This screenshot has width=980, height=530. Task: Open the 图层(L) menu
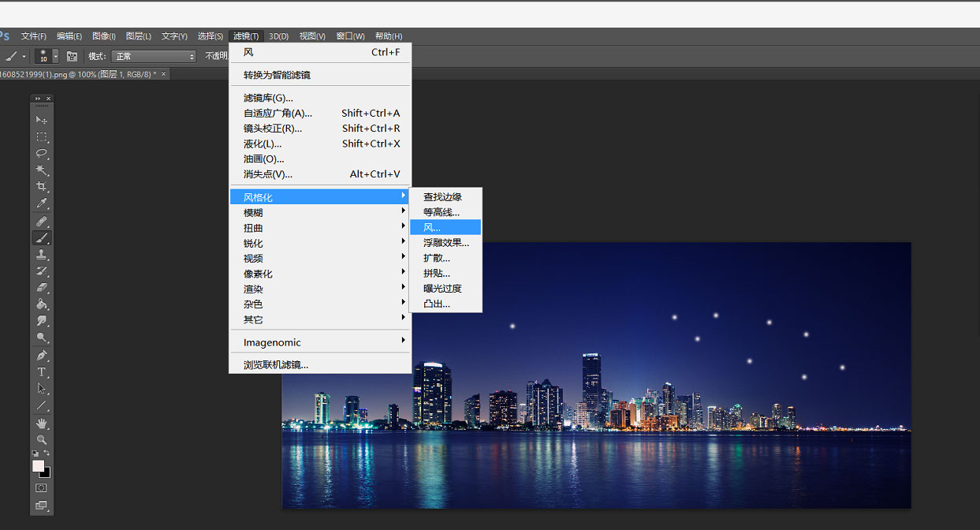point(139,36)
